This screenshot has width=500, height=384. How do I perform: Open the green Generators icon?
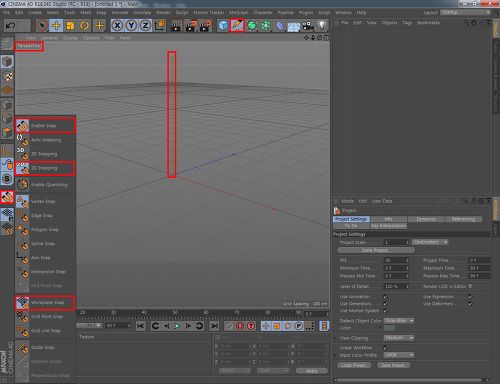coord(252,25)
